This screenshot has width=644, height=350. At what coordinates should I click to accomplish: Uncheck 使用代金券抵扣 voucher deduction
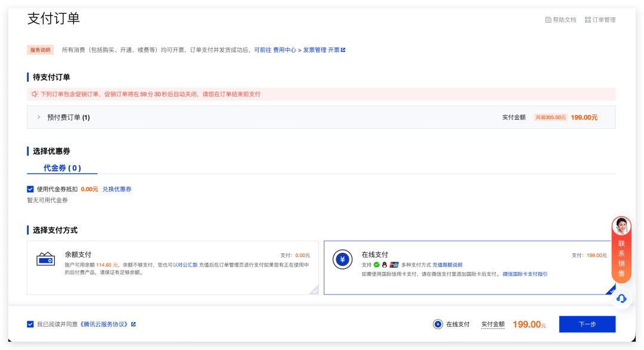click(30, 189)
